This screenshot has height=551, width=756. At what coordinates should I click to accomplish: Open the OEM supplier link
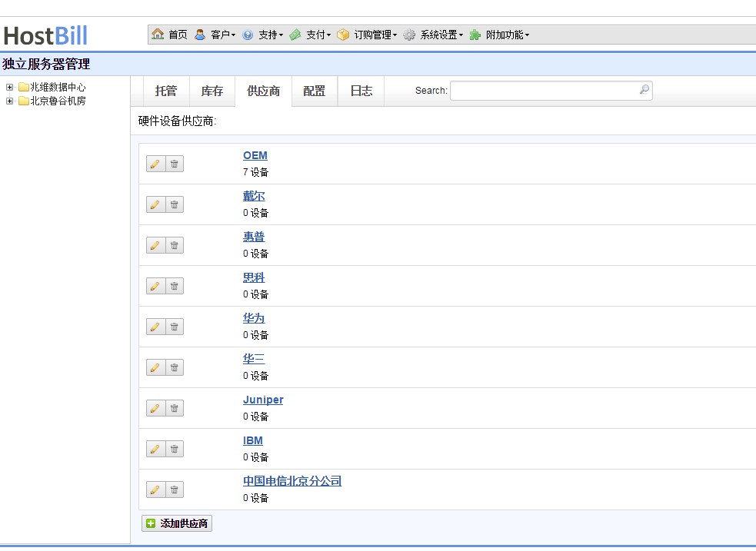[x=255, y=155]
